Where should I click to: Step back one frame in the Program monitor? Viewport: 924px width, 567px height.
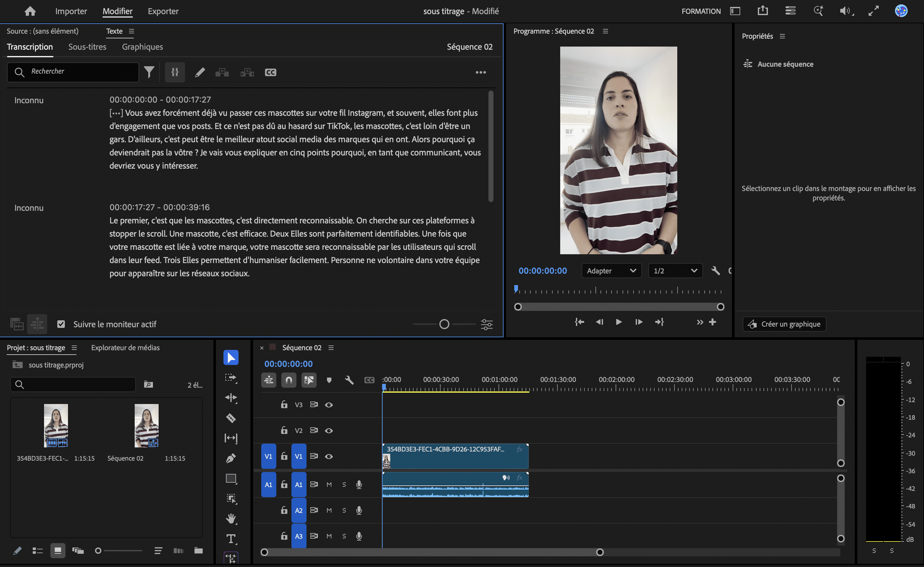[599, 322]
